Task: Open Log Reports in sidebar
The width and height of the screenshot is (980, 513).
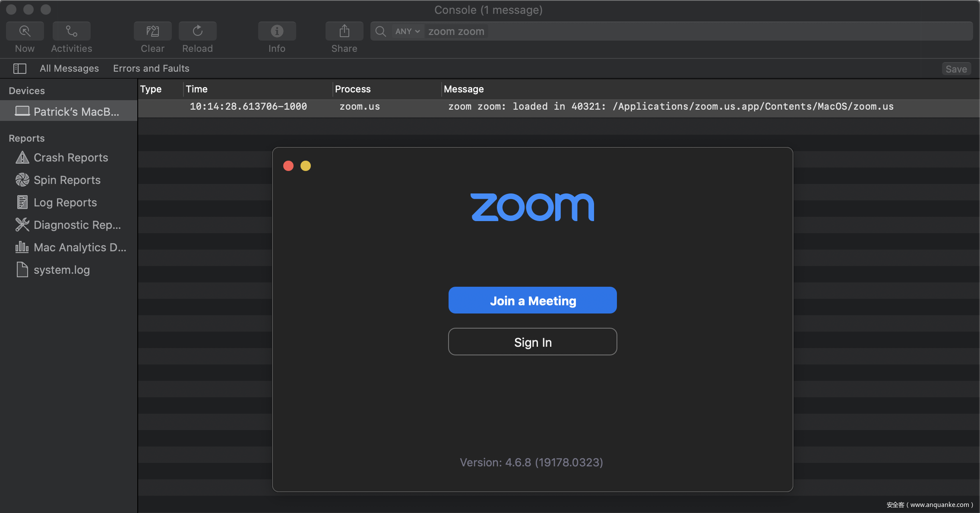Action: (65, 203)
